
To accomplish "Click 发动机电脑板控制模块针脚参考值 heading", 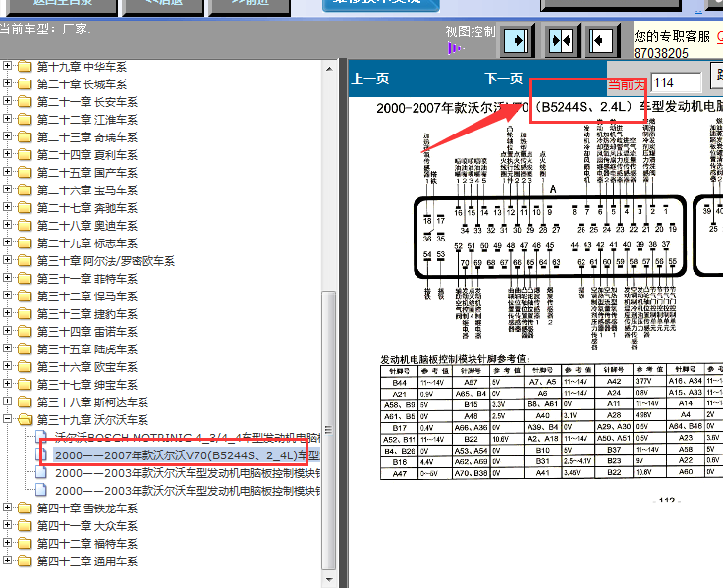I will (x=455, y=359).
